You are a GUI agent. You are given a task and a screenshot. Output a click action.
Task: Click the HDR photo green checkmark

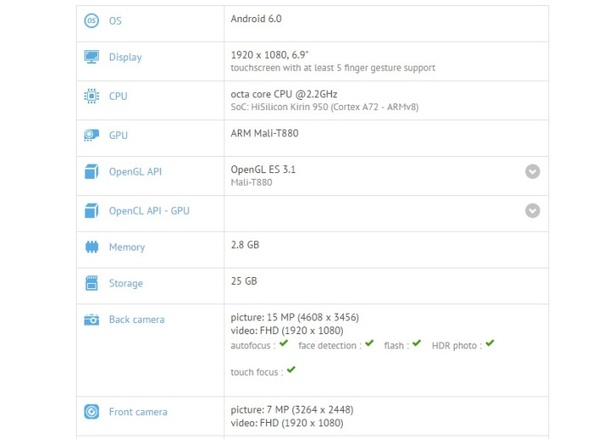490,344
